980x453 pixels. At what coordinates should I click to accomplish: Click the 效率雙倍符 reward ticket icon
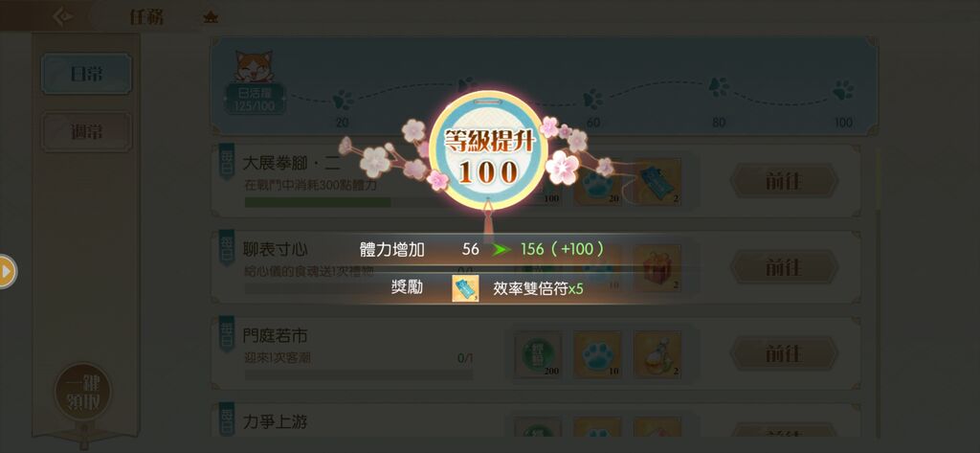[465, 288]
